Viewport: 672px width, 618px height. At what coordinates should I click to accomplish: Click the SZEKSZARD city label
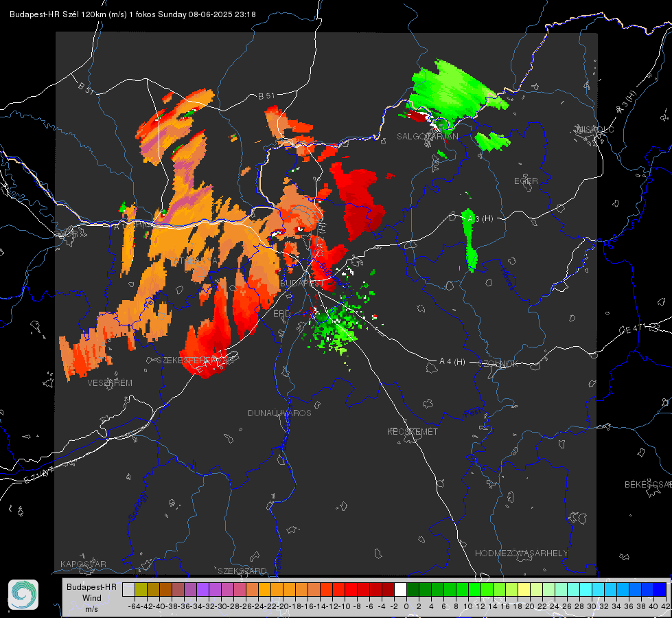point(242,571)
